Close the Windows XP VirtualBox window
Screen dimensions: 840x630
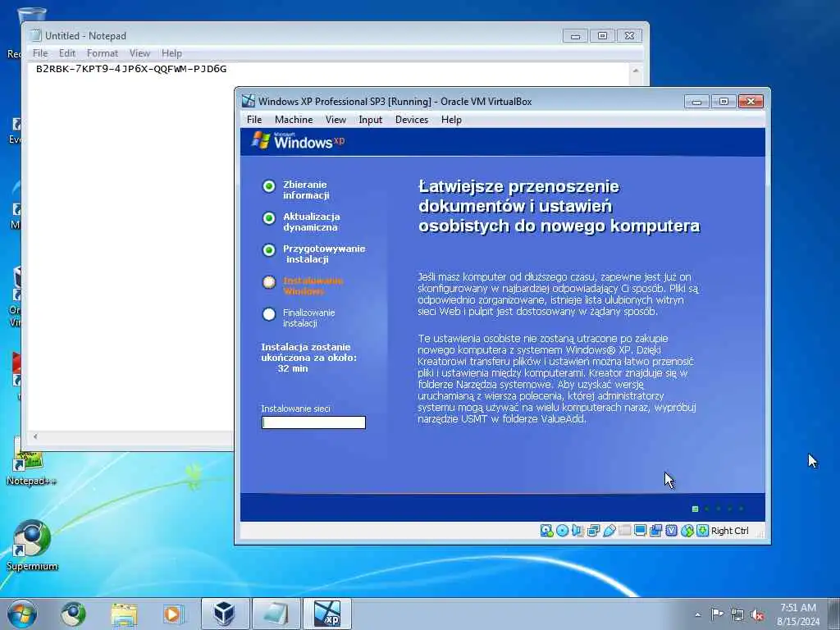coord(751,101)
